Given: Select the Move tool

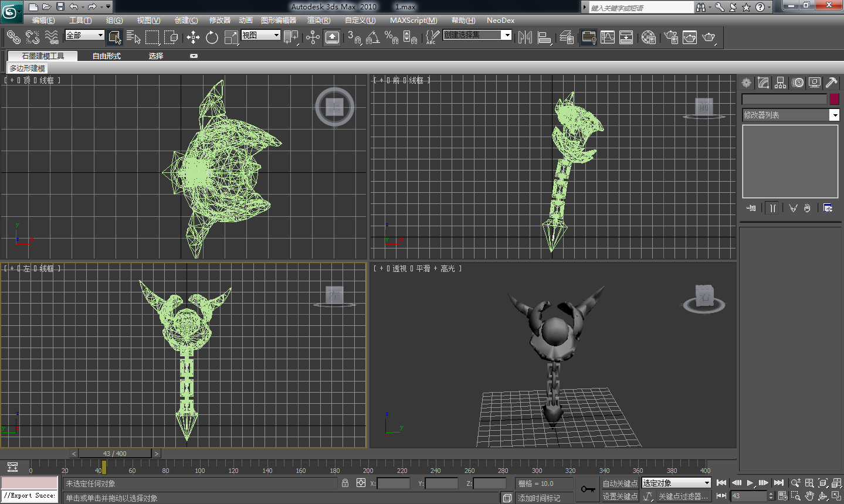Looking at the screenshot, I should (x=193, y=37).
